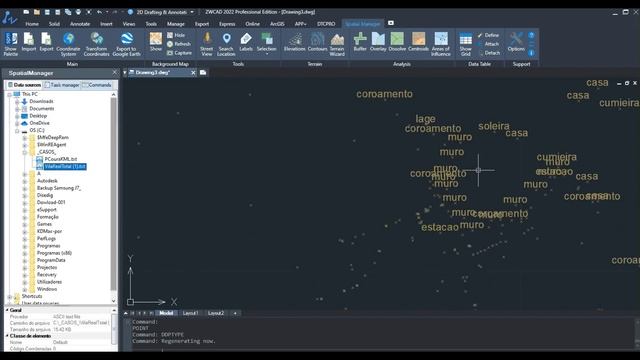Expand the Autodesk folder node
640x360 pixels.
click(24, 181)
